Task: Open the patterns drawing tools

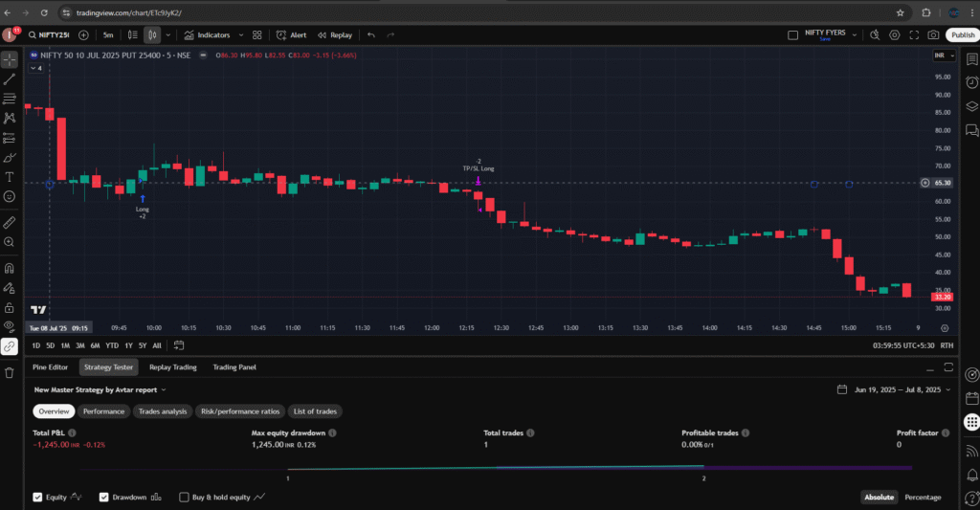Action: pos(10,118)
